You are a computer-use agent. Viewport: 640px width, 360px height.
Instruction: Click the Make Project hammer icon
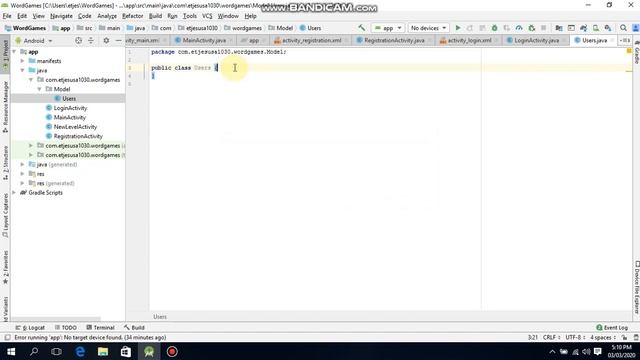[361, 28]
